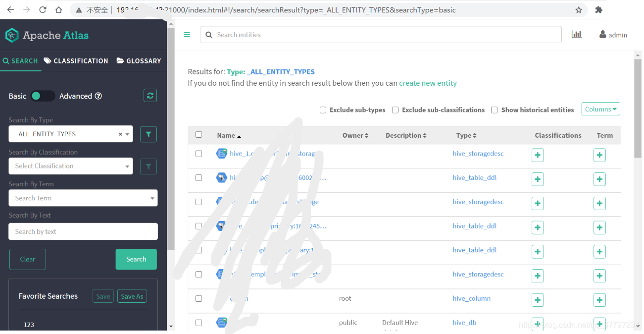Viewport: 644px width, 334px height.
Task: Click the browser extensions puzzle icon
Action: coord(599,10)
